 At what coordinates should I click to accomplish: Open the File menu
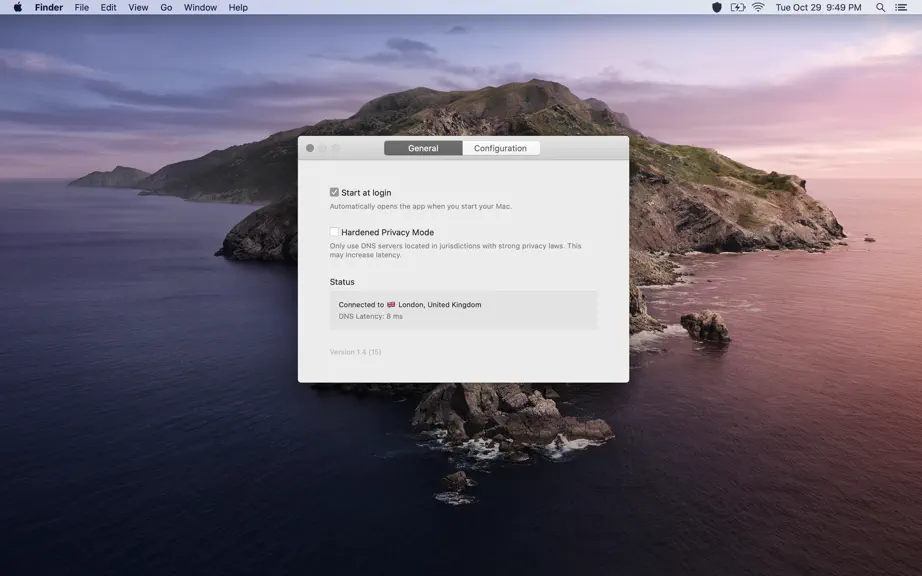click(x=82, y=8)
